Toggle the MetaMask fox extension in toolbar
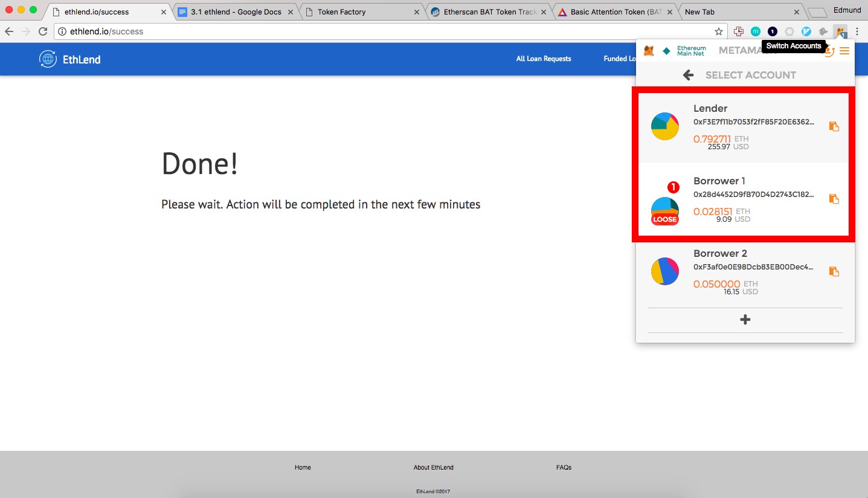Viewport: 868px width, 498px height. pyautogui.click(x=840, y=31)
